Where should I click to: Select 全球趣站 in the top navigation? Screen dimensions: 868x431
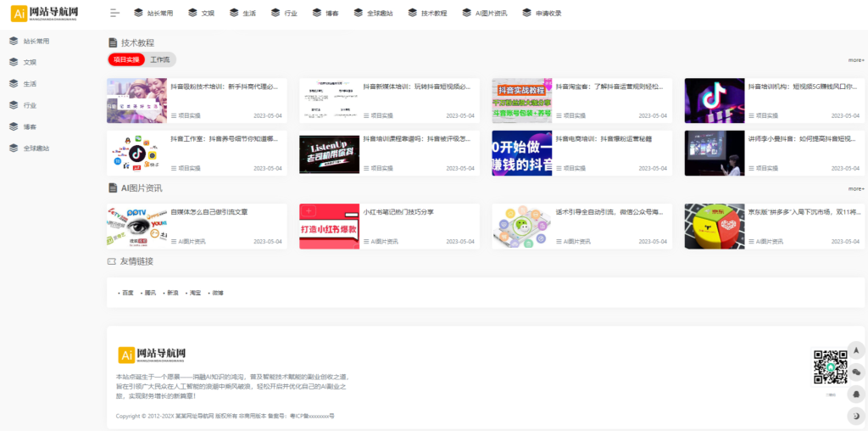[373, 14]
